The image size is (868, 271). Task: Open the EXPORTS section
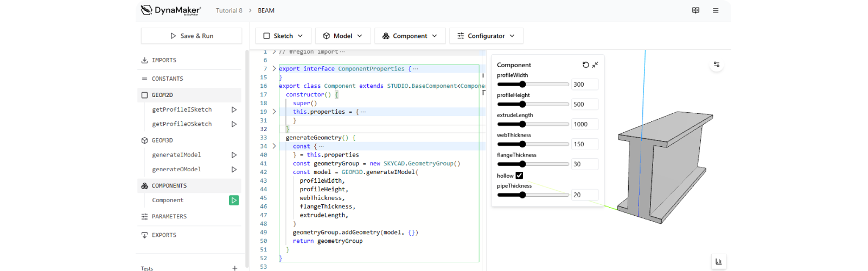(x=164, y=235)
